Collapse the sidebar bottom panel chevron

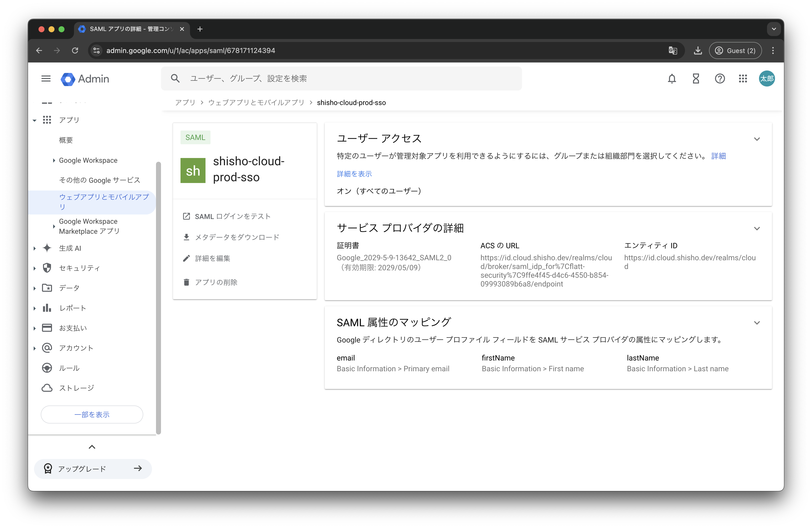tap(92, 447)
